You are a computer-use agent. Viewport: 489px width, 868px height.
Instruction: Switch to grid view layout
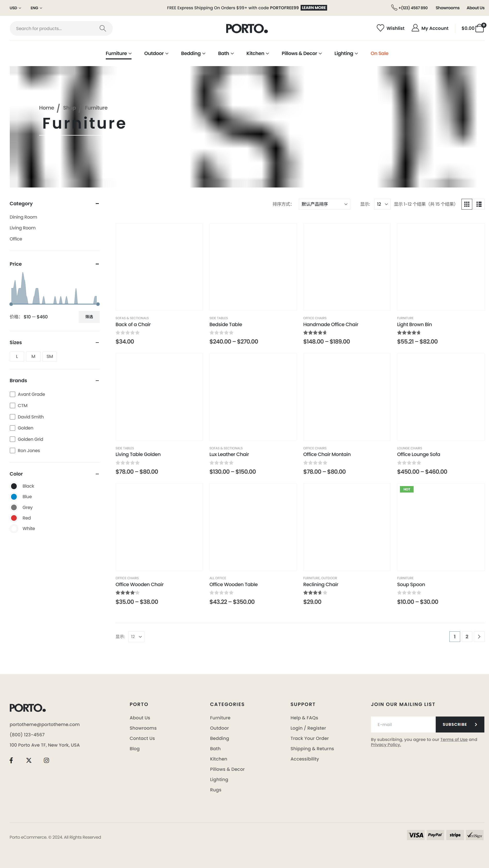(466, 204)
